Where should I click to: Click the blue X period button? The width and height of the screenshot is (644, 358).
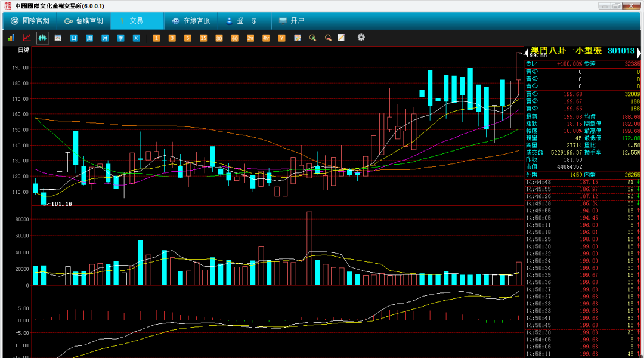pos(136,38)
